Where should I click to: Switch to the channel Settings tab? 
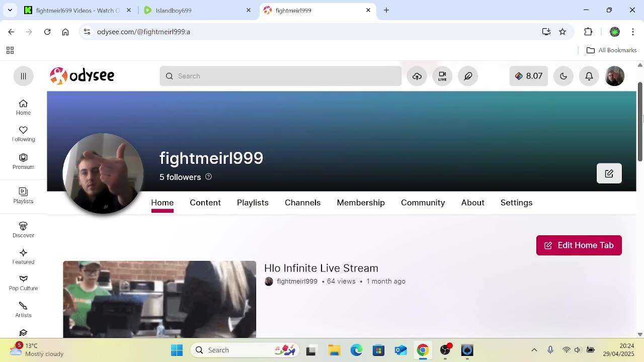click(516, 203)
